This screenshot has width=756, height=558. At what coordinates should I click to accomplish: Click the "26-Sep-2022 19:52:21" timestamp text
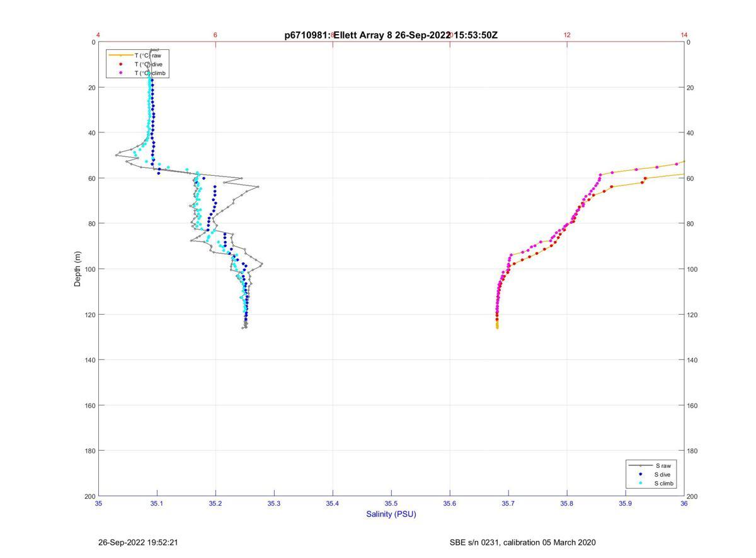[x=134, y=542]
